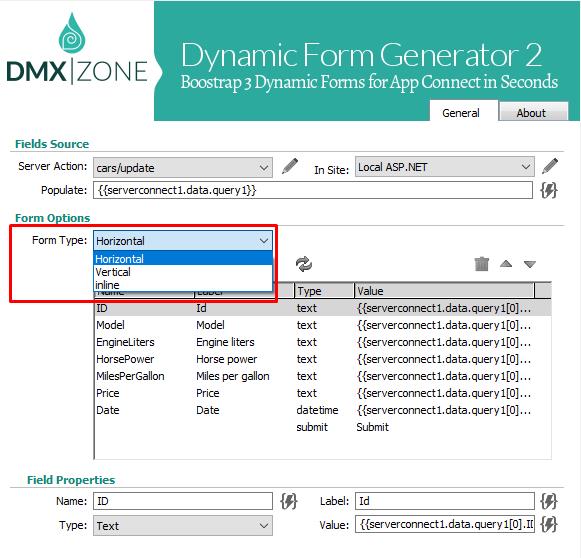Image resolution: width=581 pixels, height=558 pixels.
Task: Switch to the About tab
Action: point(533,112)
